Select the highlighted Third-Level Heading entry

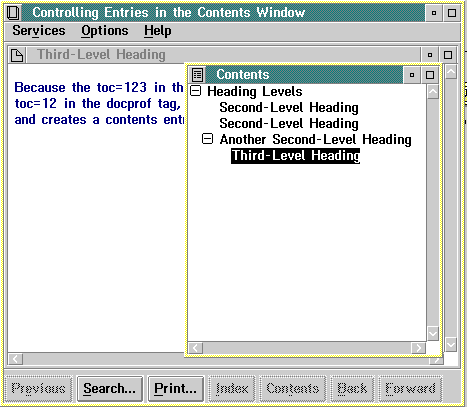click(296, 156)
